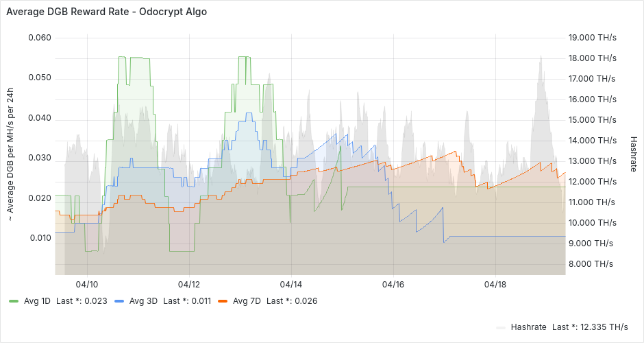Click the green Avg 1D legend color swatch
The image size is (644, 343).
tap(14, 301)
